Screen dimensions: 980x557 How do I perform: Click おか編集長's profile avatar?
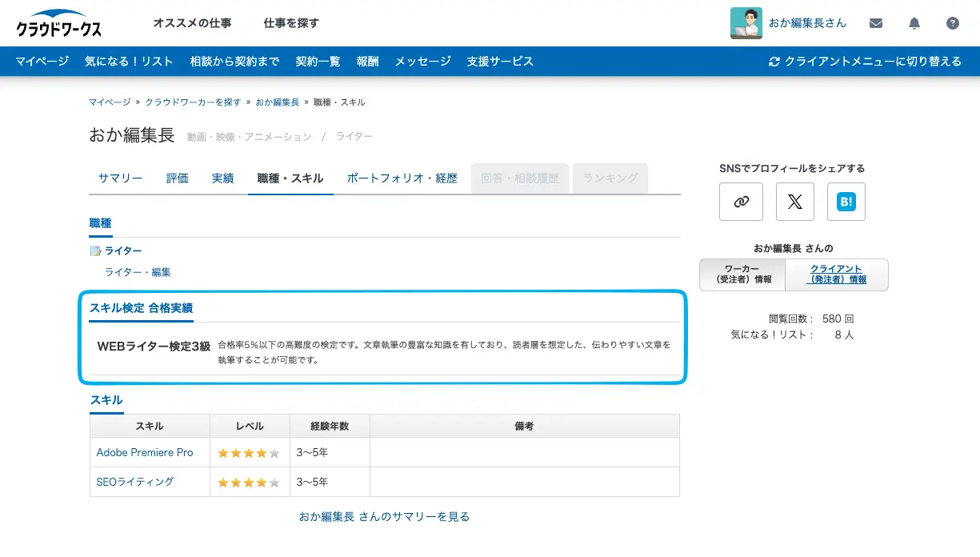tap(746, 23)
